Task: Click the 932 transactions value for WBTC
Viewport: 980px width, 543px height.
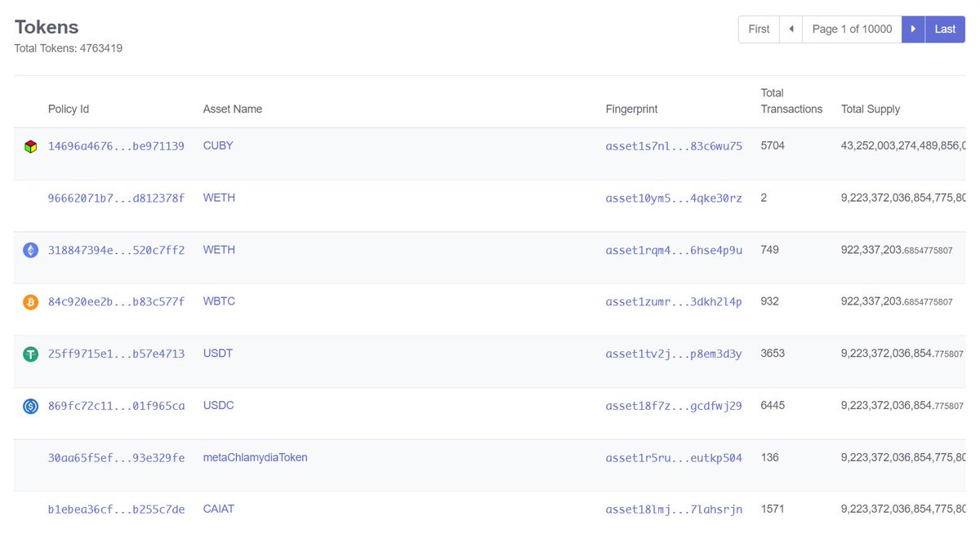Action: click(769, 301)
